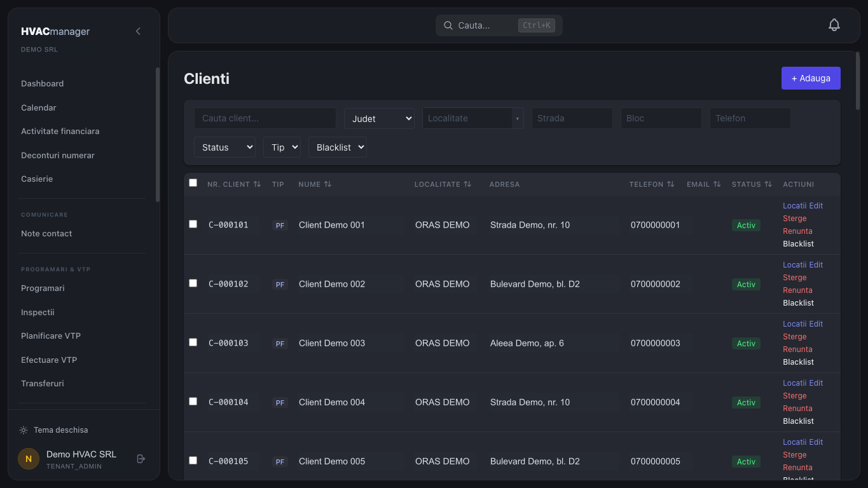Check the row for Client Demo 005

[193, 461]
